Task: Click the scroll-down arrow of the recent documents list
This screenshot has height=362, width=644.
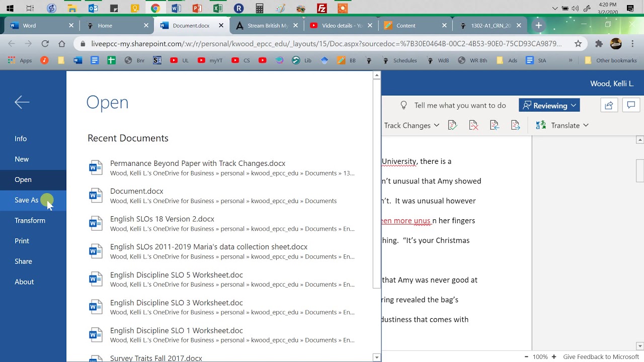Action: [376, 357]
